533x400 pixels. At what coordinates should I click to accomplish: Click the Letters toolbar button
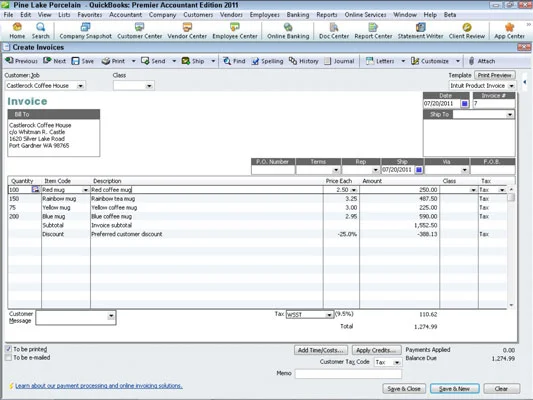(x=380, y=61)
